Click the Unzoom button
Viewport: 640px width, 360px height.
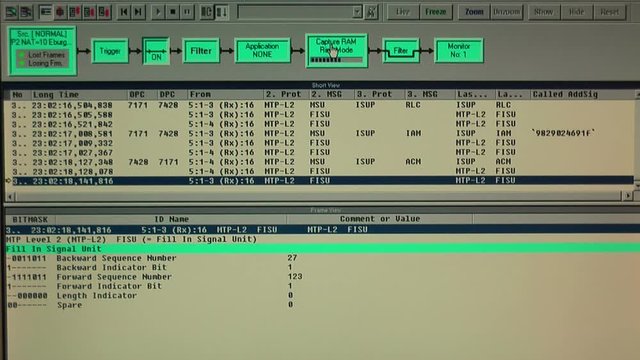pyautogui.click(x=507, y=12)
